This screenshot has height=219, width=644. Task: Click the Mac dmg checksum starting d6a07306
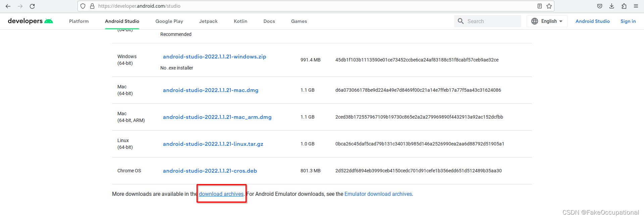pos(418,90)
